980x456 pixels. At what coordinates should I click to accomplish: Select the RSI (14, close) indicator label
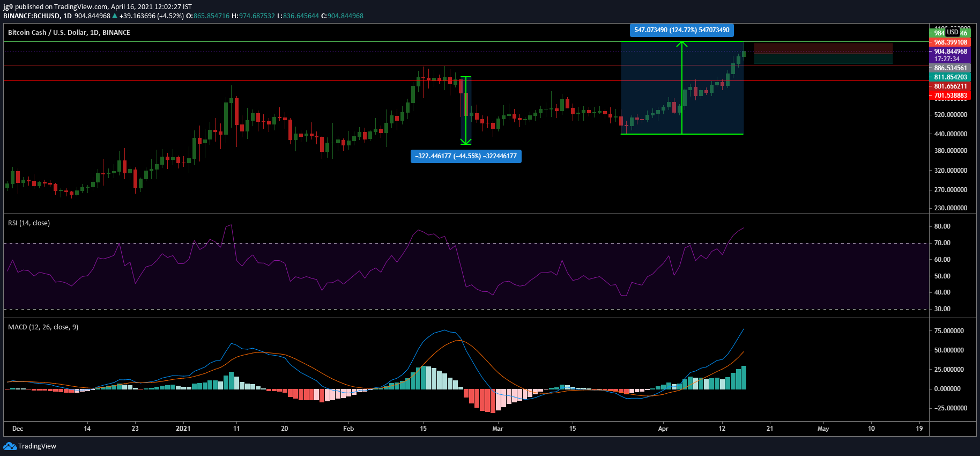coord(29,223)
